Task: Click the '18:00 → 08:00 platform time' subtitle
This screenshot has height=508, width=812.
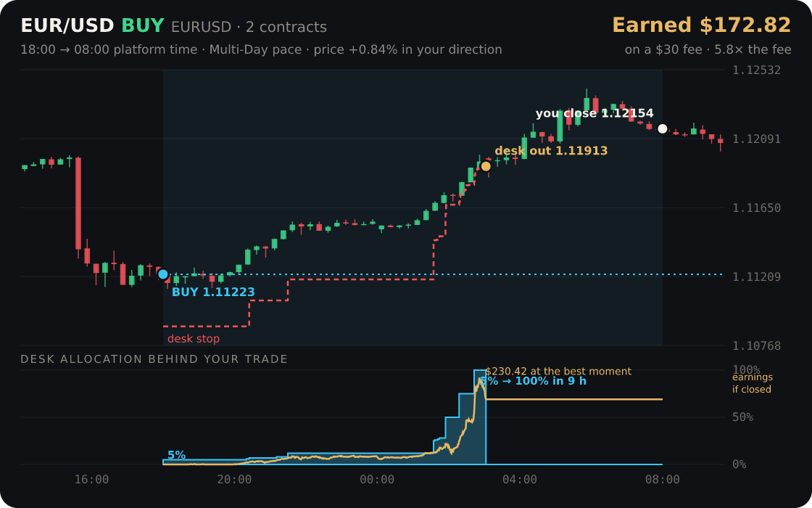Action: click(x=109, y=50)
